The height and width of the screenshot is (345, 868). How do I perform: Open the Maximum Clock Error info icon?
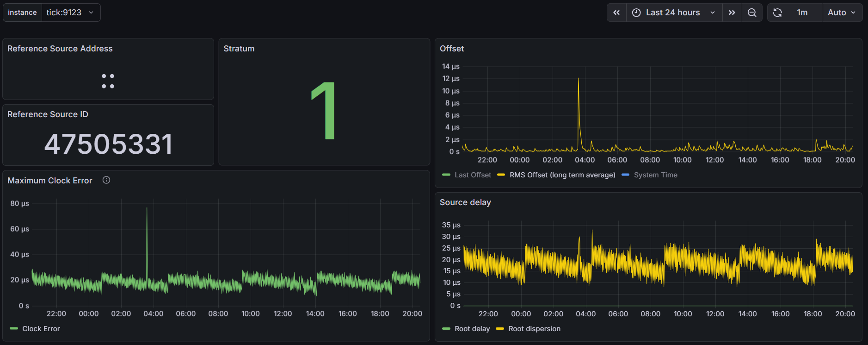pyautogui.click(x=106, y=180)
